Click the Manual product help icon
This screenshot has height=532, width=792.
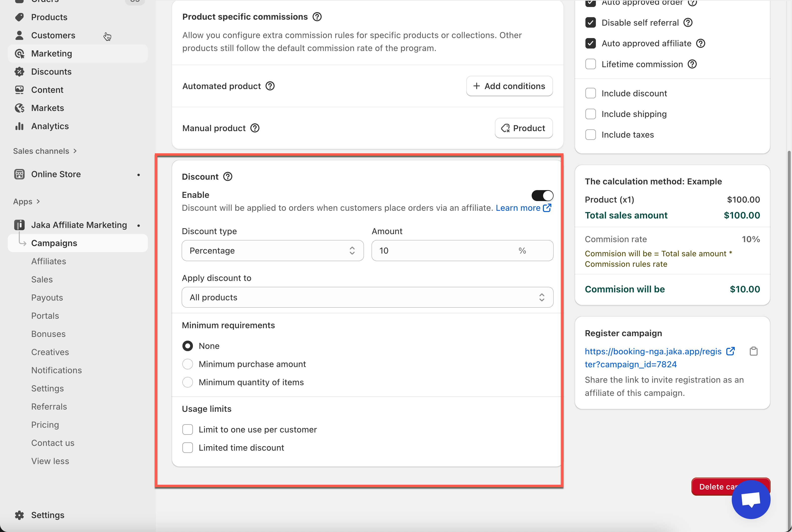tap(255, 128)
